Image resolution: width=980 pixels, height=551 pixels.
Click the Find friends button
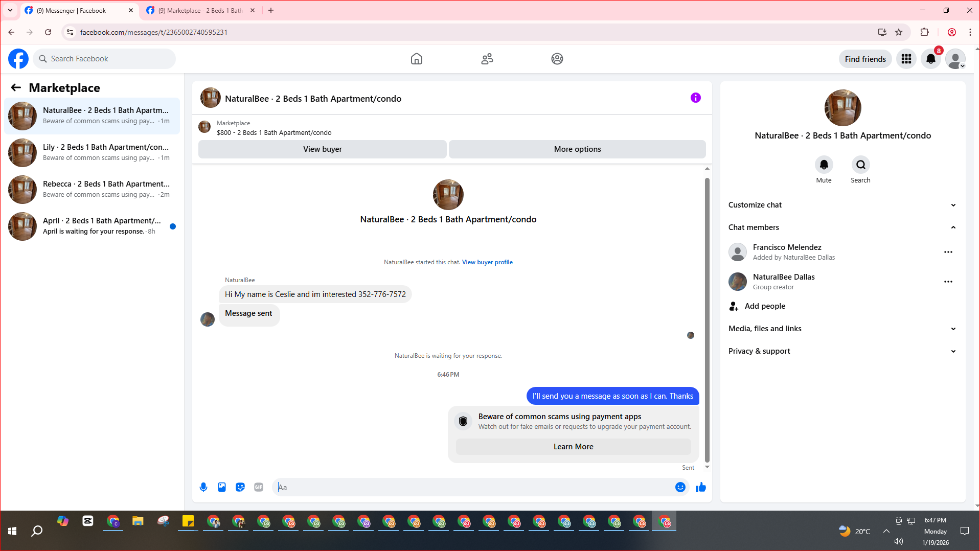865,59
